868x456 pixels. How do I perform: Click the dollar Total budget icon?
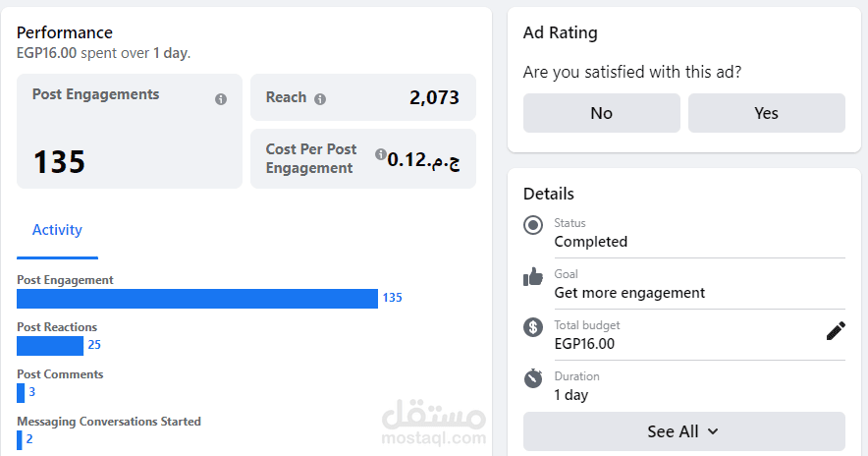pos(533,328)
